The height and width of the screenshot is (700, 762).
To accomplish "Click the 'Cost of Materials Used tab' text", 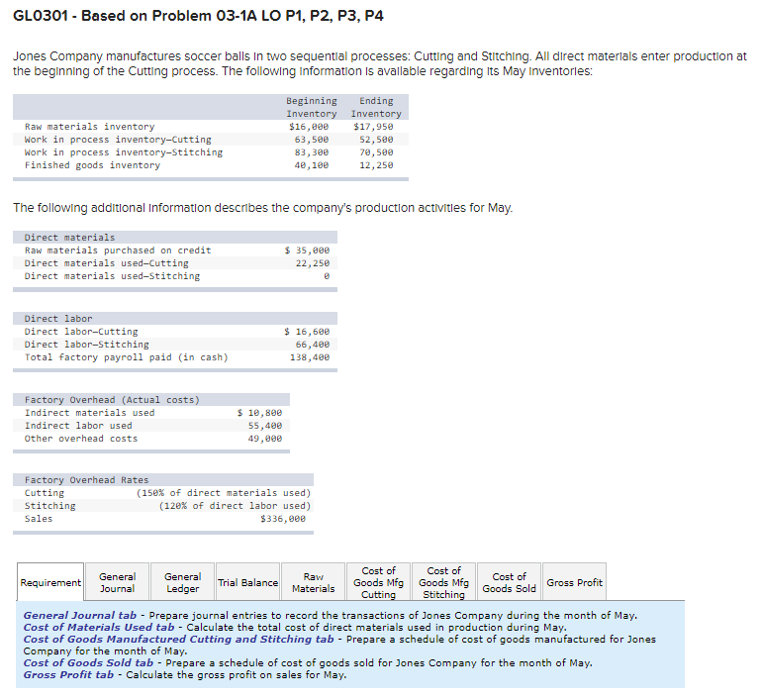I will (99, 628).
